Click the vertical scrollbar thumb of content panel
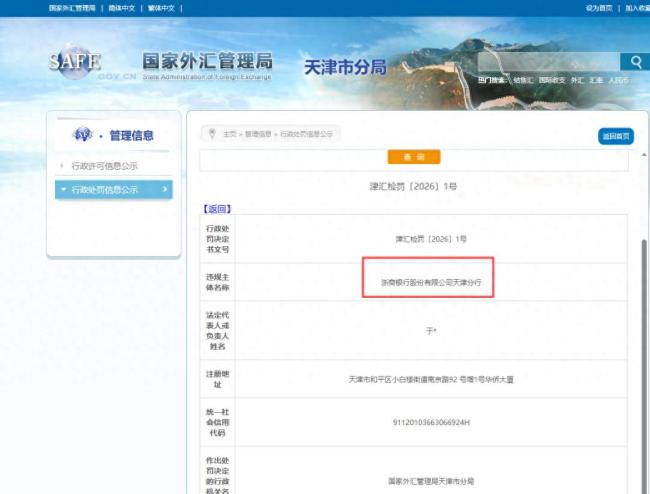 pos(644,365)
